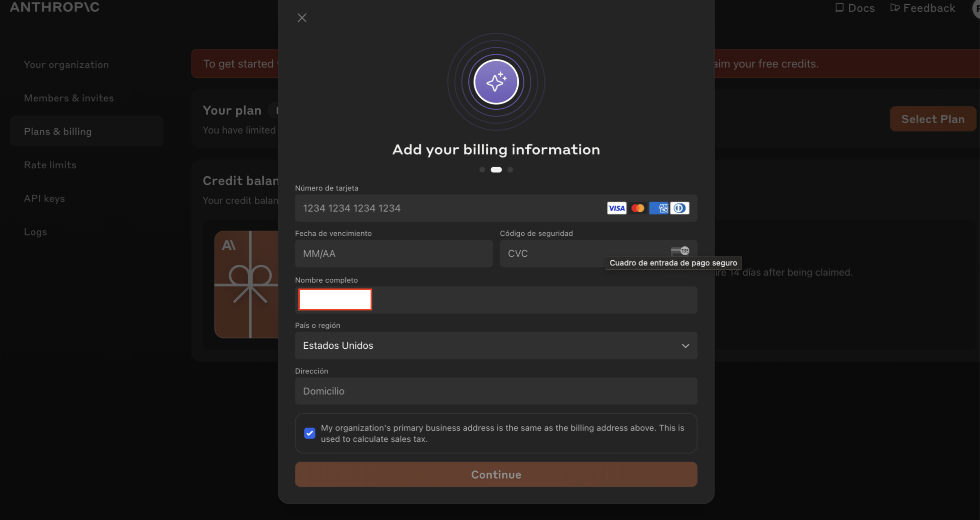Click the American Express card icon
The height and width of the screenshot is (520, 980).
click(659, 208)
